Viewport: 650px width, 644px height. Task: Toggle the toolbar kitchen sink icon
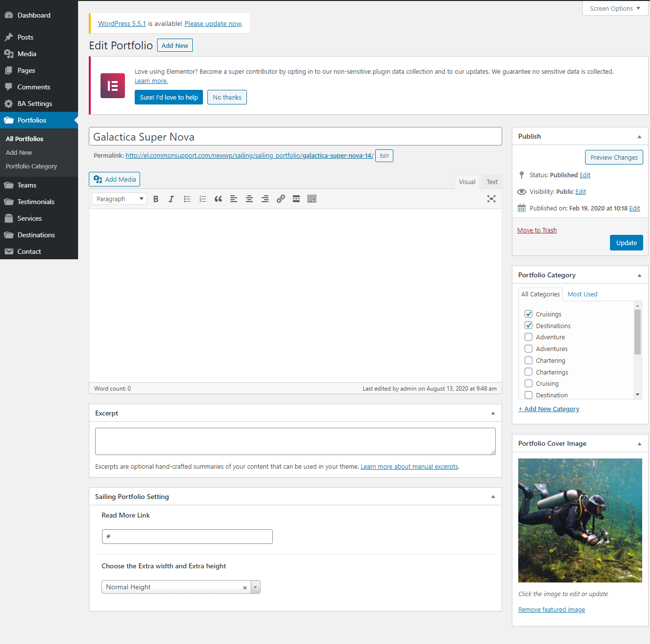[312, 199]
